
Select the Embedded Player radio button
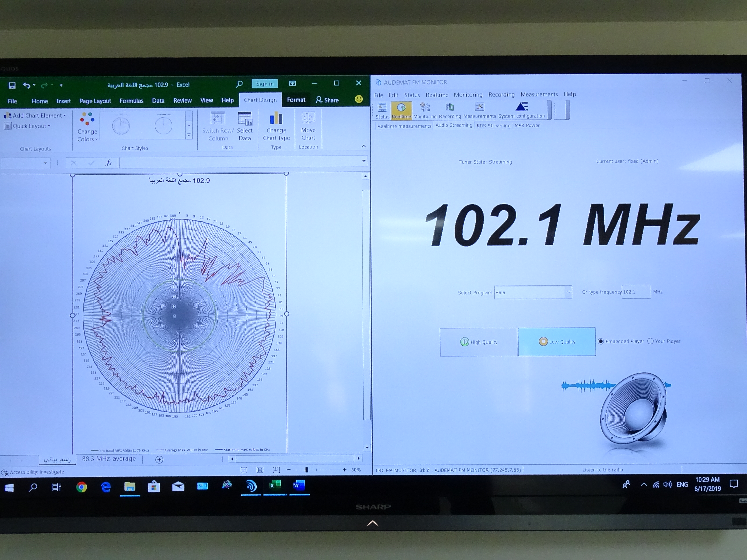coord(601,341)
